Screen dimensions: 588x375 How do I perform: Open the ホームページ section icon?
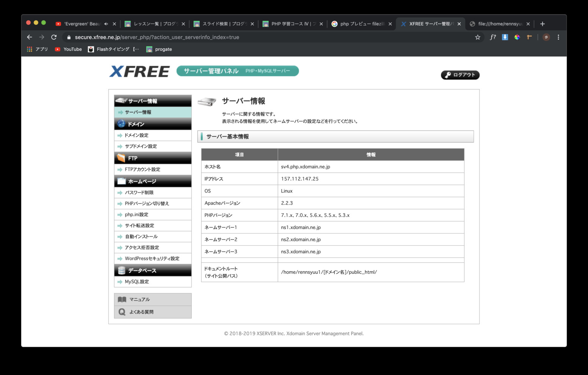[121, 181]
